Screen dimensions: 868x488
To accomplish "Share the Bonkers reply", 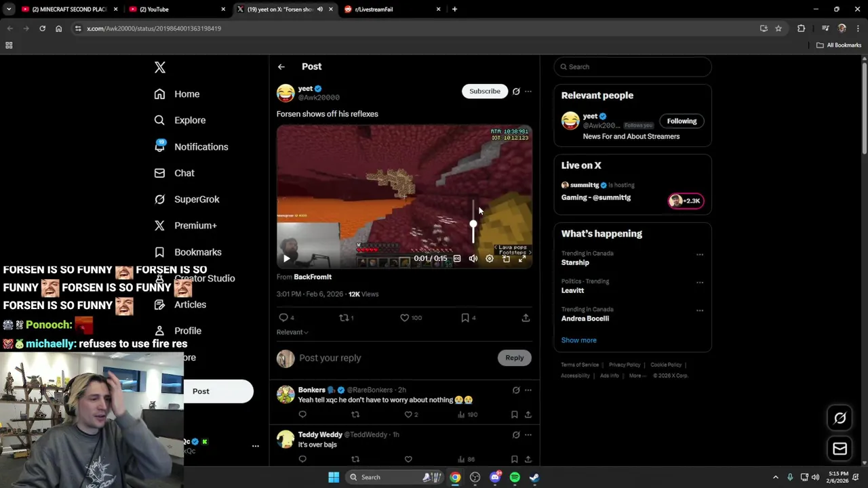I will pyautogui.click(x=528, y=414).
